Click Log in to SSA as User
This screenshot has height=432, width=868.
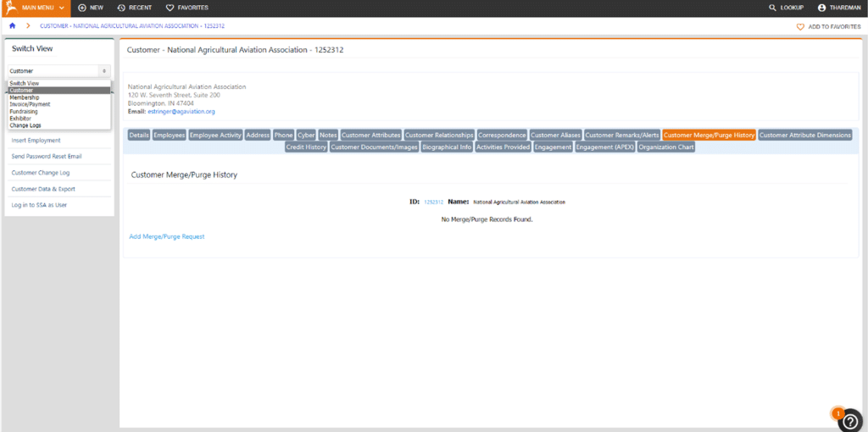[39, 205]
